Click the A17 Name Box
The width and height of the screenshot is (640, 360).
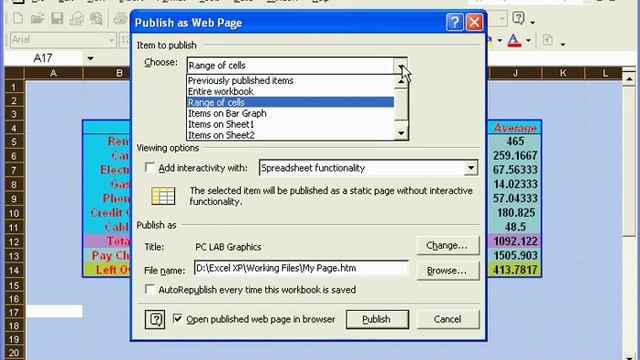[x=43, y=58]
